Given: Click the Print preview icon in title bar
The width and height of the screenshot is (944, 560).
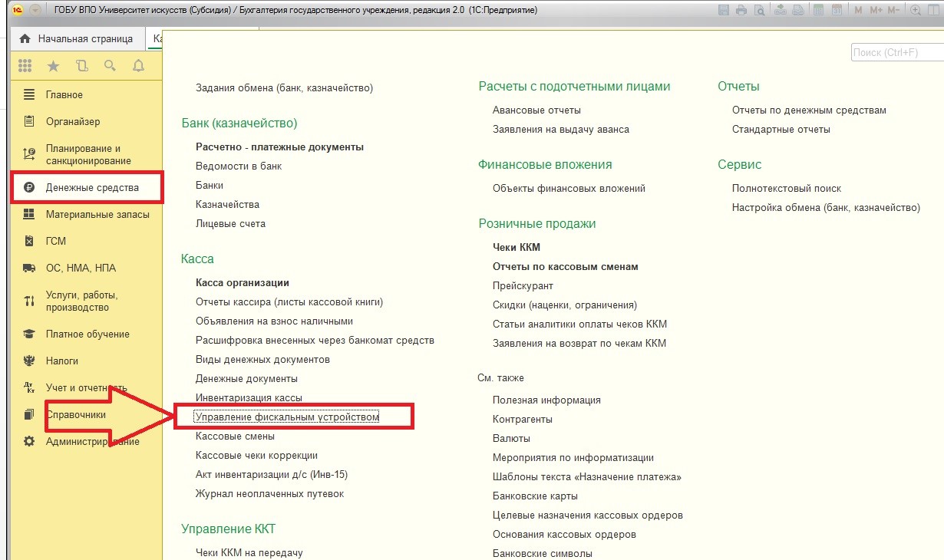Looking at the screenshot, I should pyautogui.click(x=759, y=10).
